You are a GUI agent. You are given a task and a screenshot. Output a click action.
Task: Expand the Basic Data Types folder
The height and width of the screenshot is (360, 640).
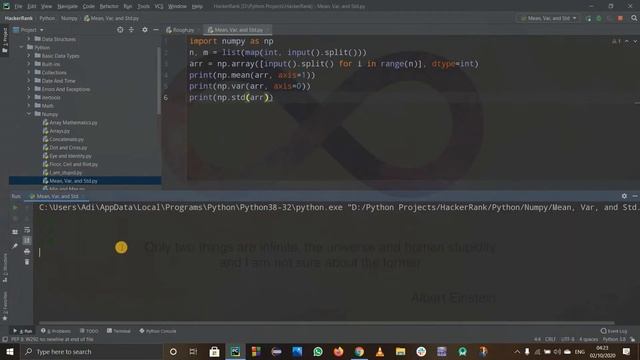[29, 56]
